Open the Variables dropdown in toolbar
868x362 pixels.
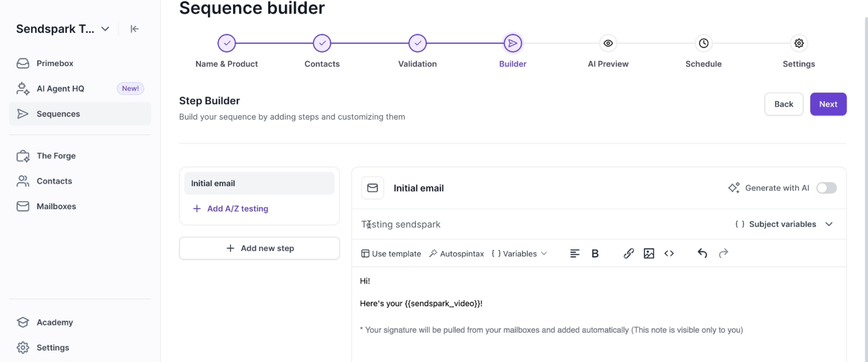pyautogui.click(x=519, y=253)
